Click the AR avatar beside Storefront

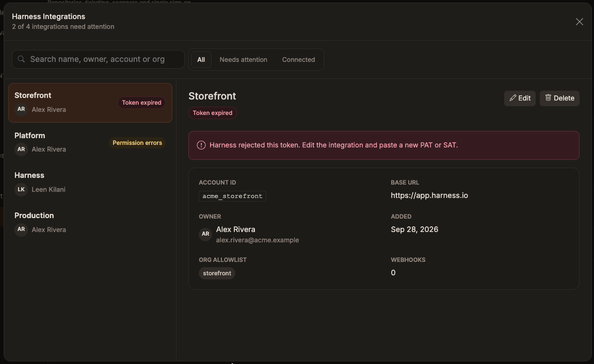coord(21,109)
